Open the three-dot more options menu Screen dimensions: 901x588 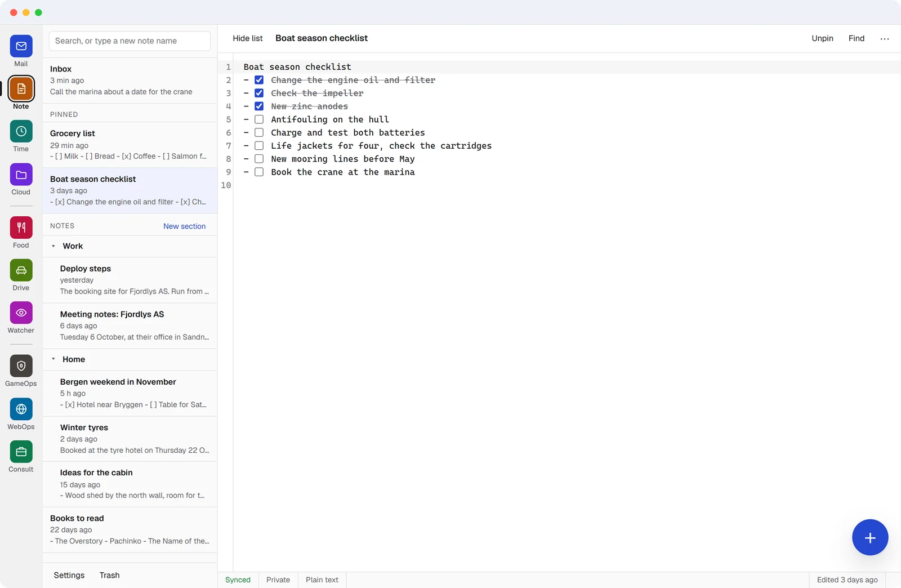(885, 39)
